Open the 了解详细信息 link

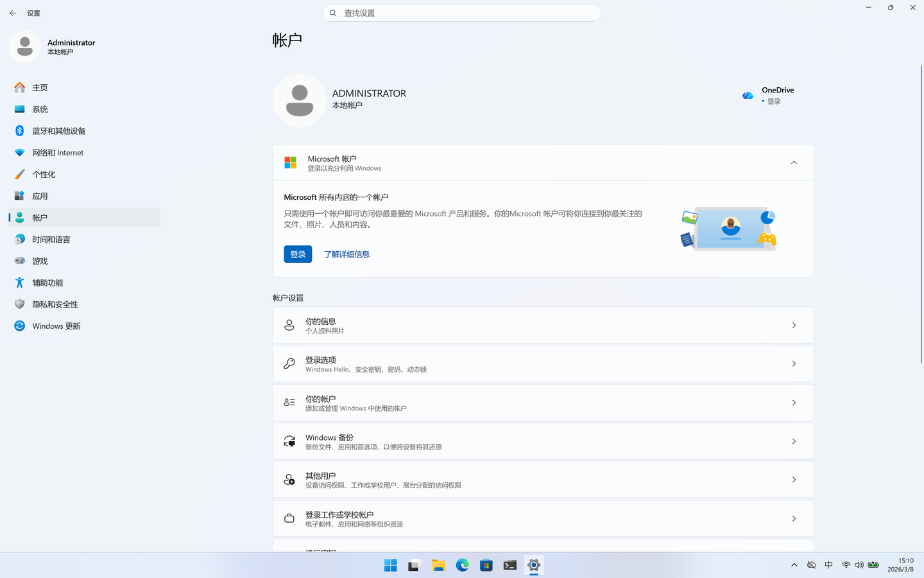coord(346,254)
